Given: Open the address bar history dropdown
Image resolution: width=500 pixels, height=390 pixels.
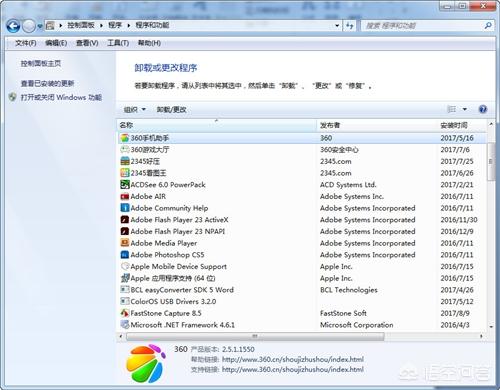Looking at the screenshot, I should tap(337, 26).
